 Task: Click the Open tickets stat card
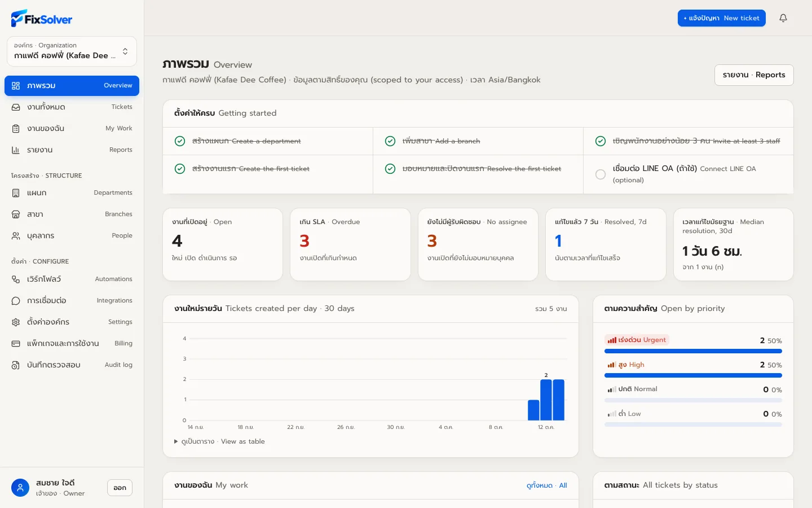tap(223, 244)
